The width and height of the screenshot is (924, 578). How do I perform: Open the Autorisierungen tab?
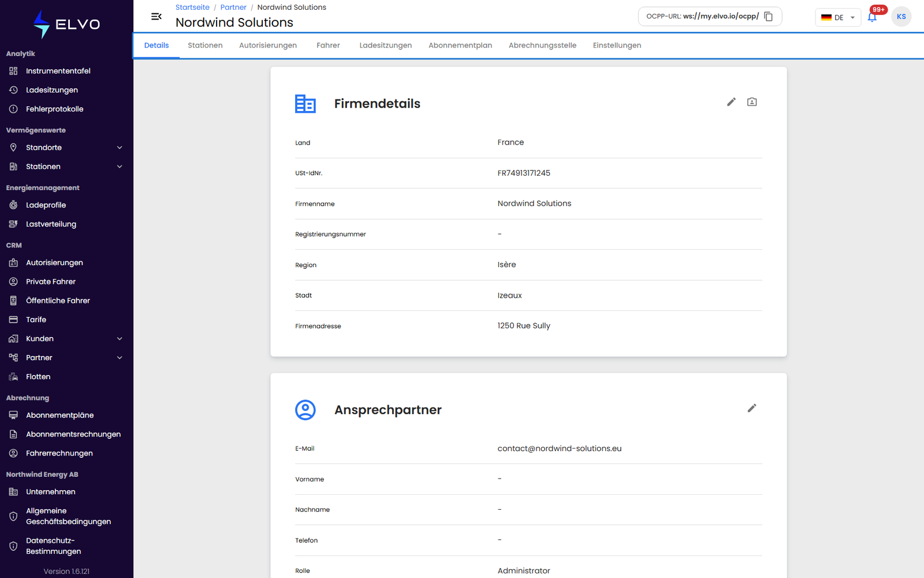(268, 46)
